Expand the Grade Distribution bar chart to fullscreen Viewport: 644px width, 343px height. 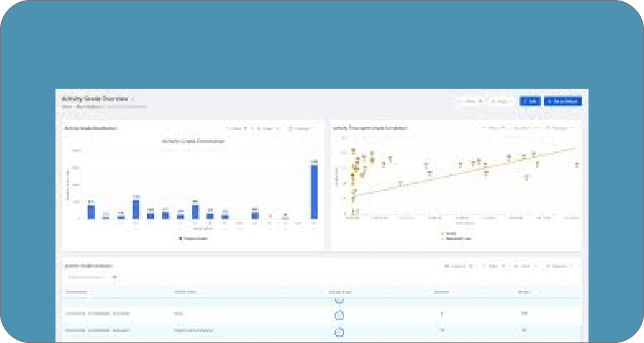pyautogui.click(x=299, y=128)
